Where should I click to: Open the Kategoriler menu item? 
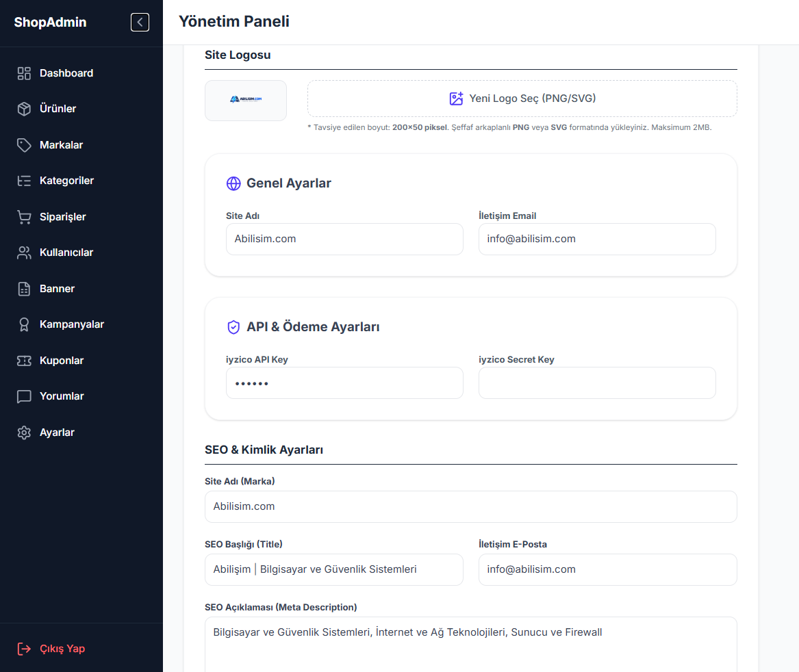[x=66, y=181]
